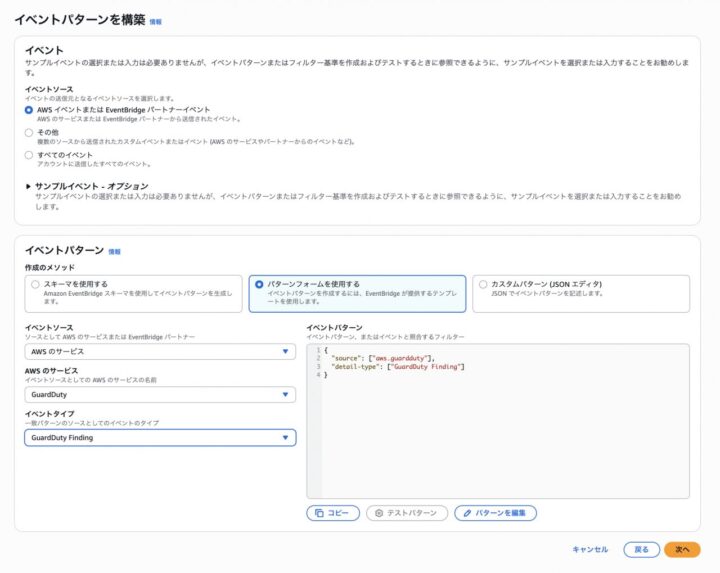Click the 戻る button
The height and width of the screenshot is (573, 720).
pos(641,549)
